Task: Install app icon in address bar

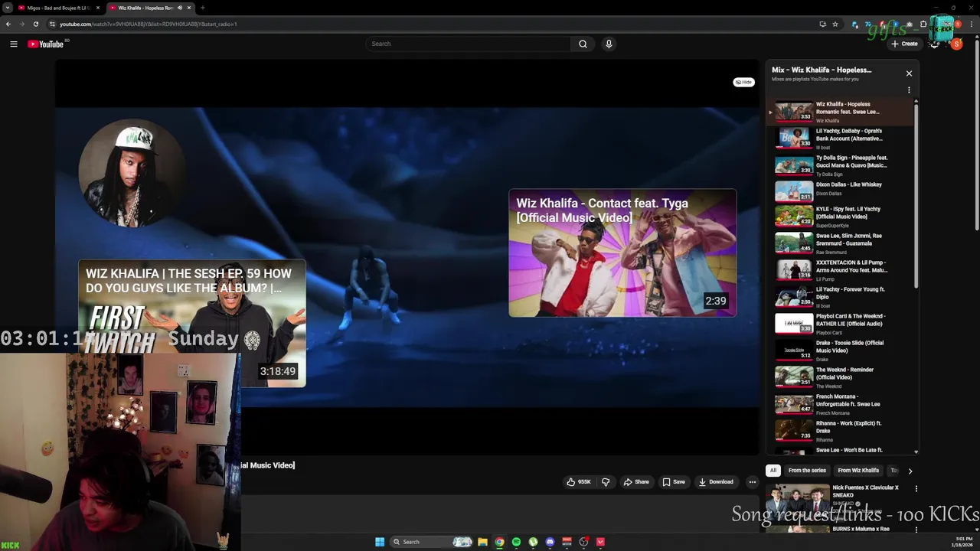Action: 823,24
